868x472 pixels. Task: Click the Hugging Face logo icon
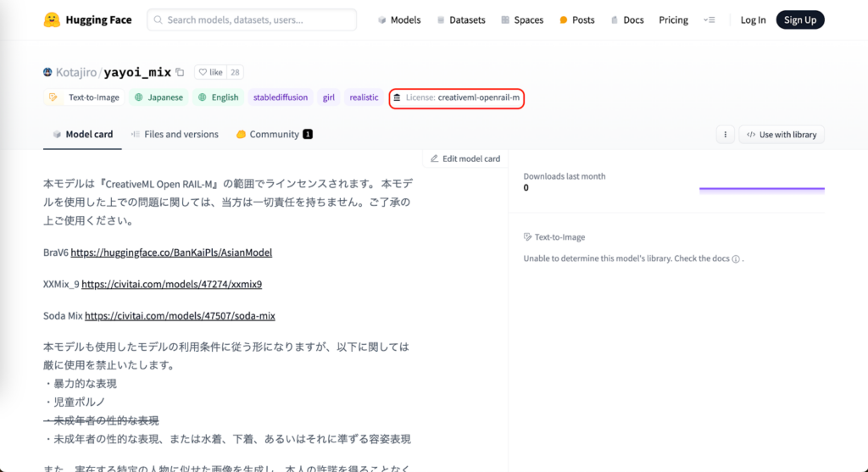[52, 19]
